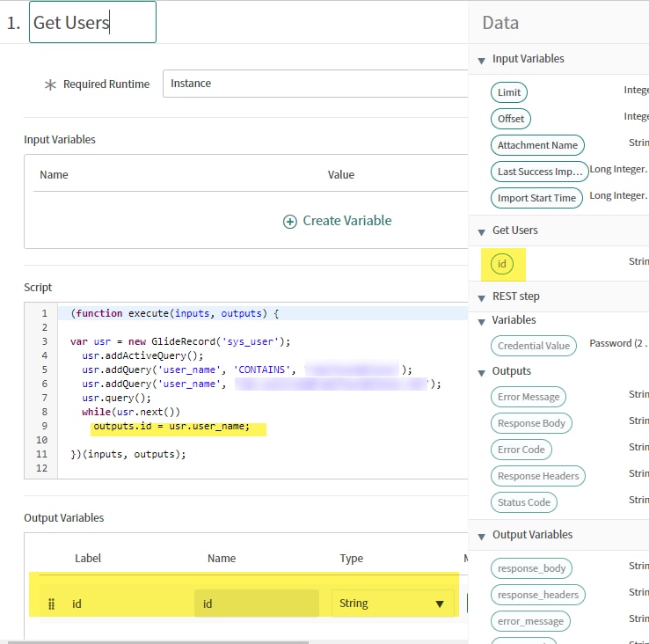Click script line 3 GlideRecord declaration

coord(180,341)
